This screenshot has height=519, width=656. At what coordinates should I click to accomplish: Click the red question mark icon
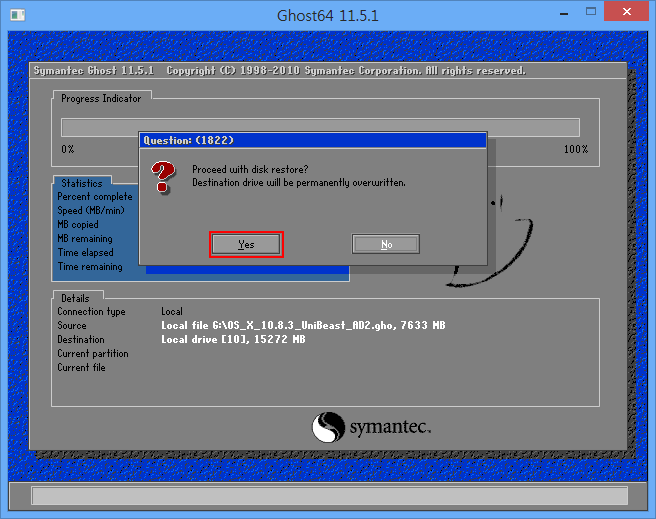click(x=163, y=177)
